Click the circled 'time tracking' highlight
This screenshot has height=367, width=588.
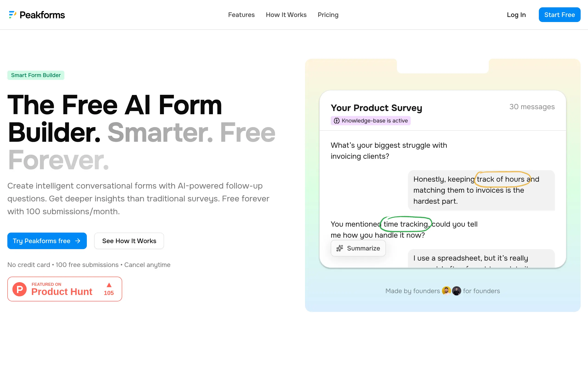pos(406,224)
